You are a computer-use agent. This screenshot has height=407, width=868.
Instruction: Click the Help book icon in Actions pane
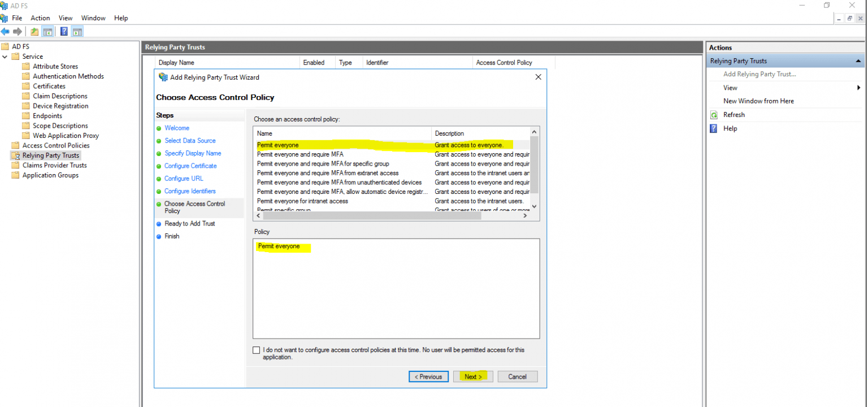pos(713,128)
